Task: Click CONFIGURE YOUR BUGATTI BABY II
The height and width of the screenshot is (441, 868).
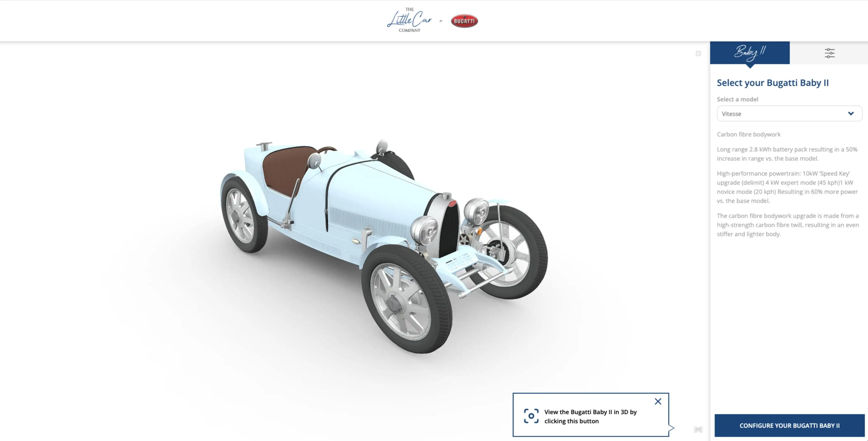Action: [x=788, y=425]
